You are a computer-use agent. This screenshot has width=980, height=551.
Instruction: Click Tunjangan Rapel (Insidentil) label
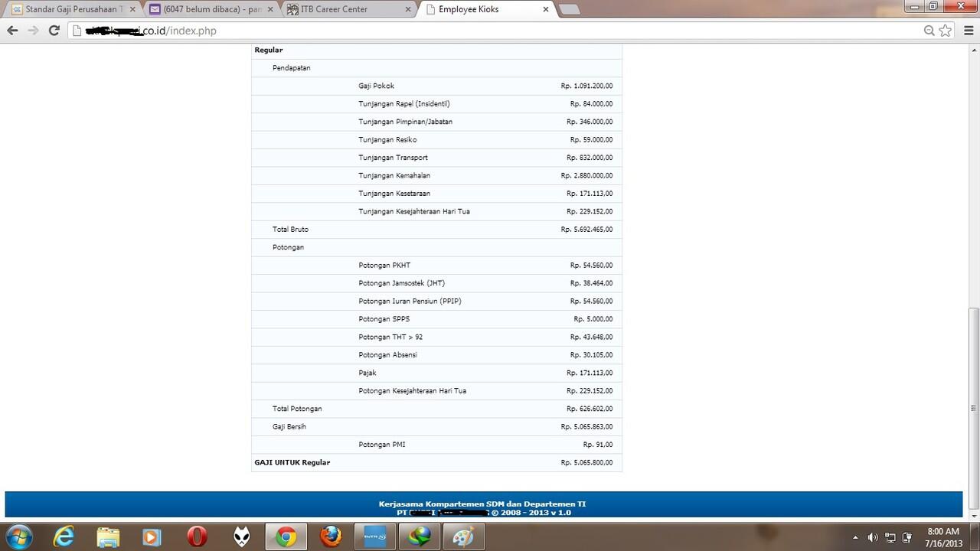point(404,104)
